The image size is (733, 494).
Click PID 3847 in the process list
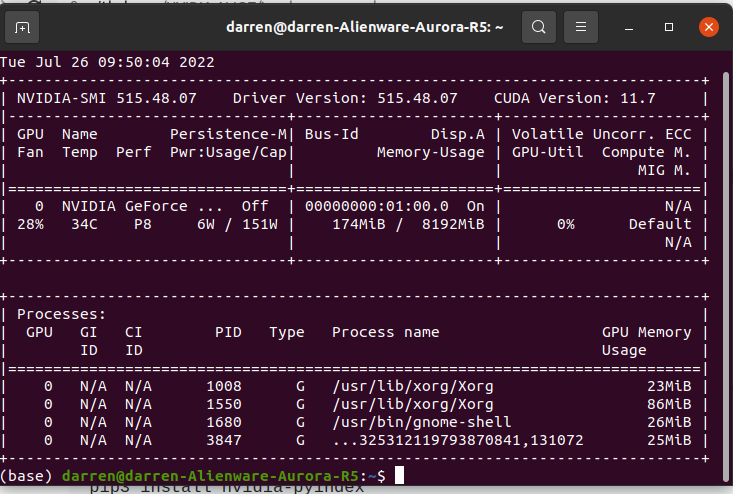tap(225, 440)
